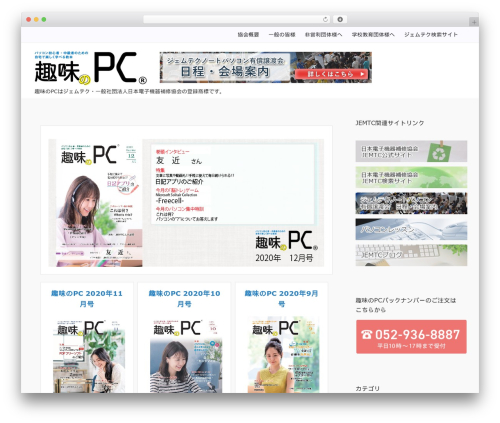The width and height of the screenshot is (500, 423).
Task: Open the 非営利団体様へ menu item
Action: coord(324,35)
